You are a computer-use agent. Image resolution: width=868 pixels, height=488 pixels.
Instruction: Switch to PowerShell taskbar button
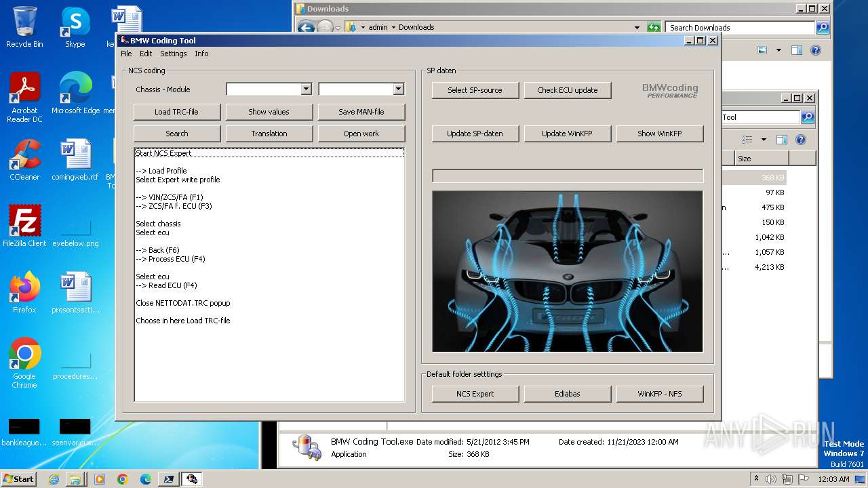(x=168, y=479)
